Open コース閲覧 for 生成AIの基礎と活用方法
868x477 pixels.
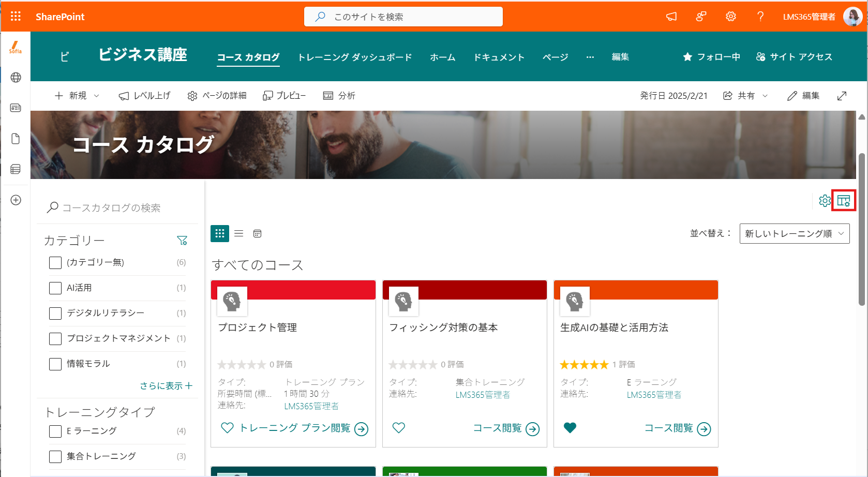pos(678,428)
